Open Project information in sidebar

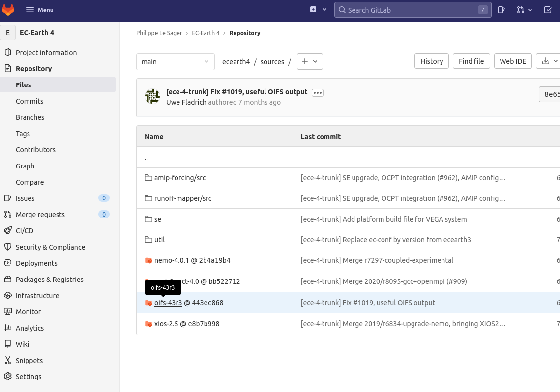coord(46,53)
